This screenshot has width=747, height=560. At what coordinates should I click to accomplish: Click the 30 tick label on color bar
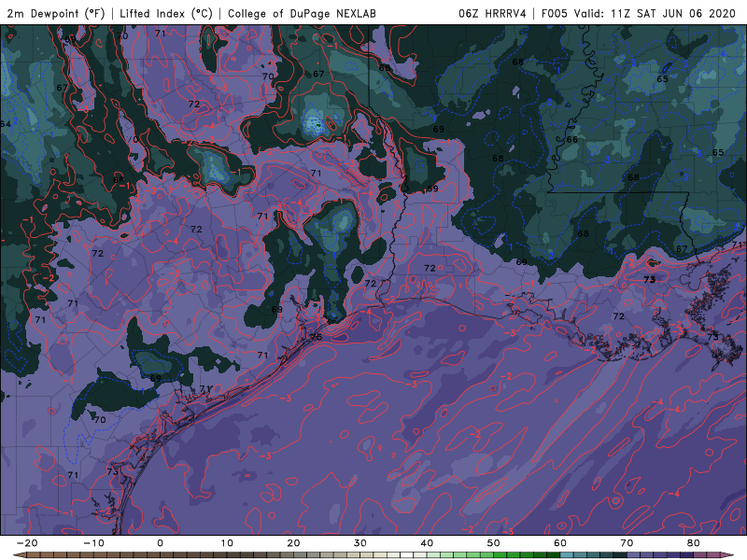tap(360, 543)
